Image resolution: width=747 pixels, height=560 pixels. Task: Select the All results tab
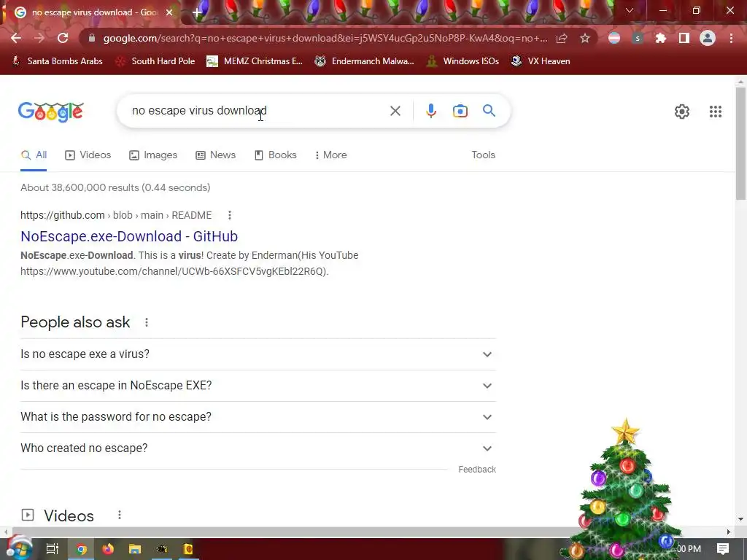click(34, 155)
